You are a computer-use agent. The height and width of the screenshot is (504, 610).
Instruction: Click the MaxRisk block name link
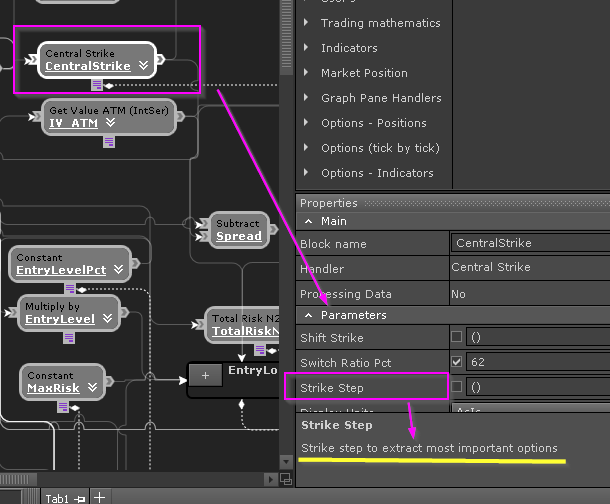pos(53,388)
